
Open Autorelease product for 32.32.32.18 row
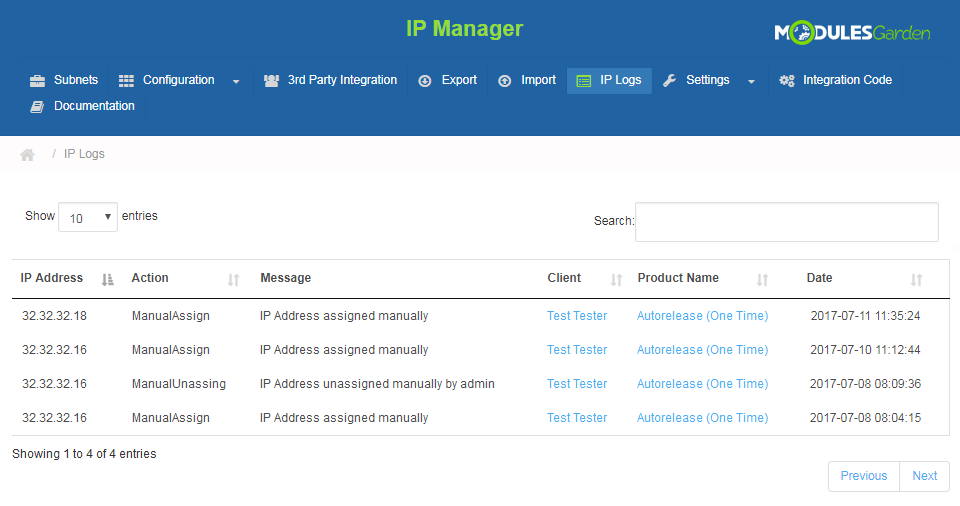coord(702,316)
